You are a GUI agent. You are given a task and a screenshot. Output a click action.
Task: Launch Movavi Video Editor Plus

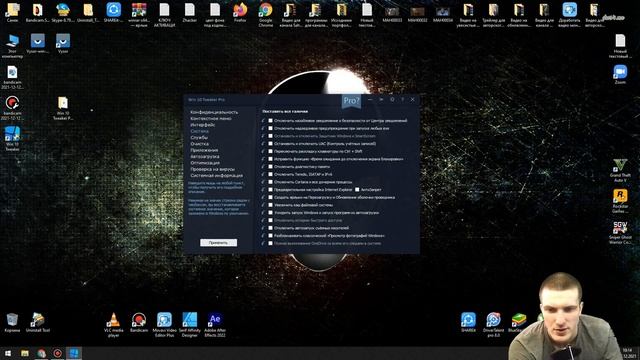(164, 325)
